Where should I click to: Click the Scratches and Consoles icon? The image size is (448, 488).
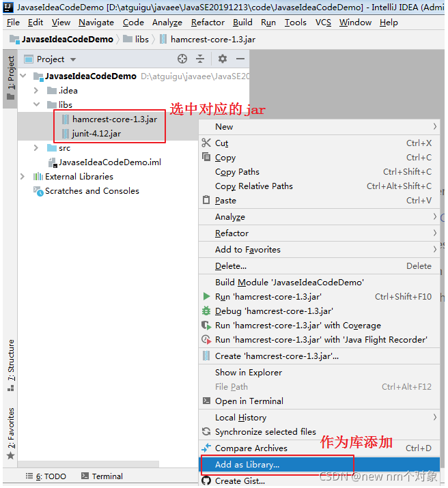click(38, 191)
